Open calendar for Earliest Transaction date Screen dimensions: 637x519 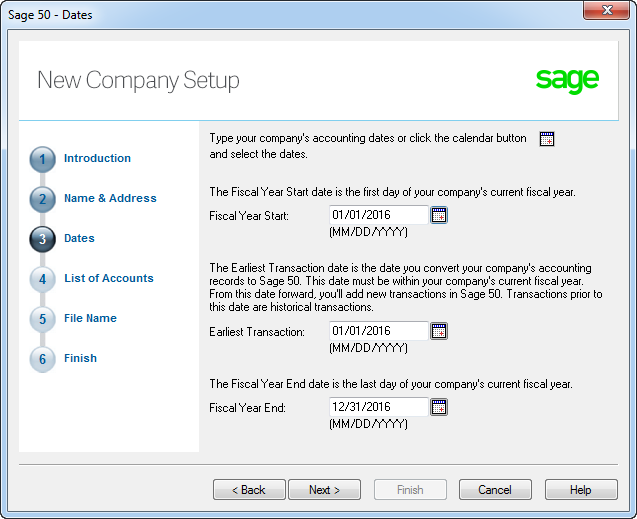pyautogui.click(x=439, y=331)
